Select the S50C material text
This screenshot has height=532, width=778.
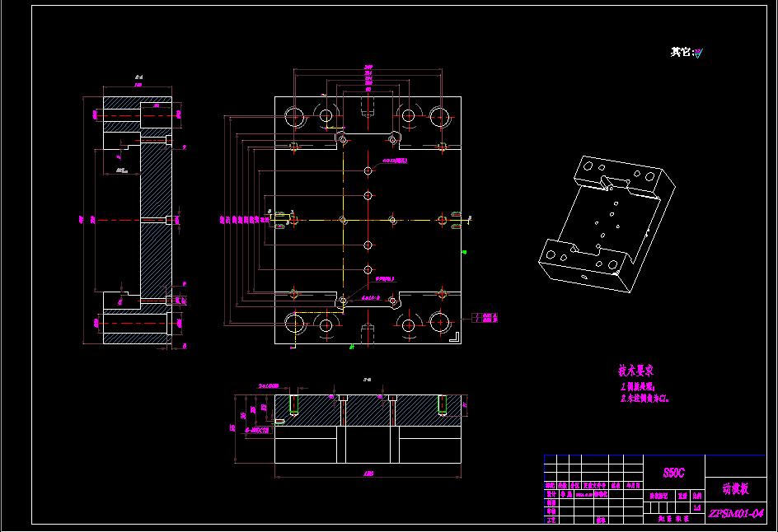click(x=673, y=473)
